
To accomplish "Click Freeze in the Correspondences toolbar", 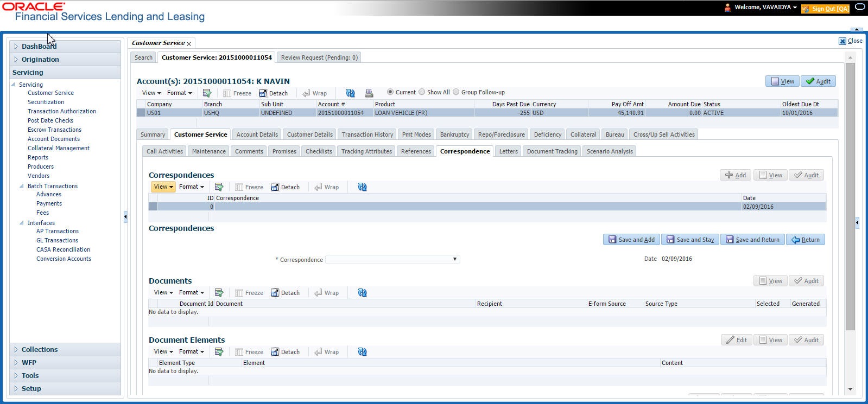I will [x=249, y=187].
